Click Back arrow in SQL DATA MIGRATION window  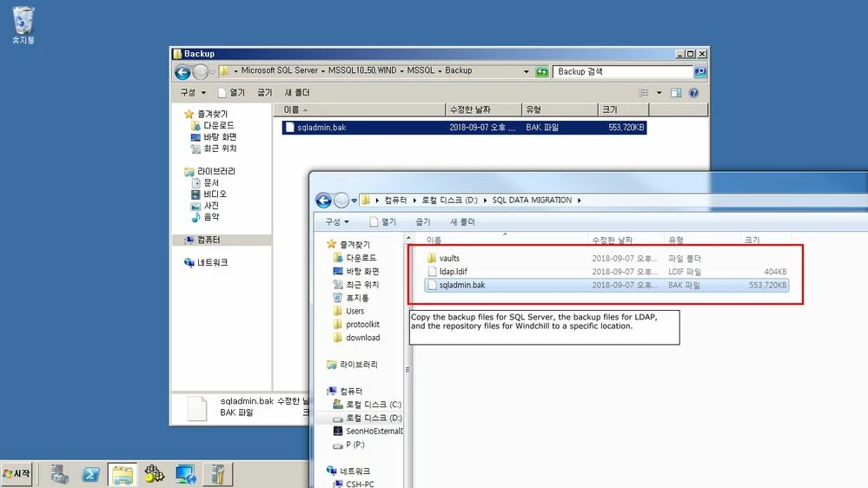(324, 201)
